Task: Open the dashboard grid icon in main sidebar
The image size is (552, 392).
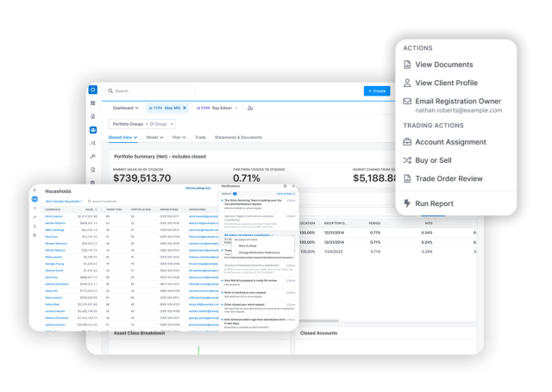Action: click(93, 103)
